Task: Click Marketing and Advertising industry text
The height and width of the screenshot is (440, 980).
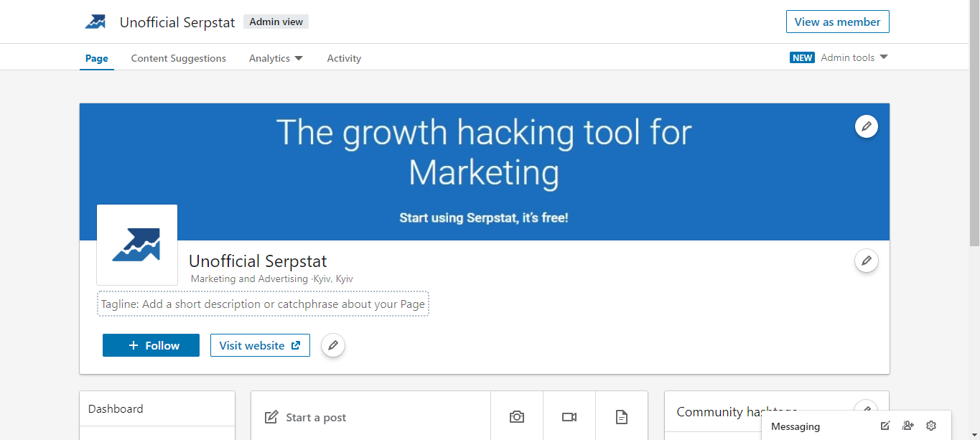Action: 250,278
